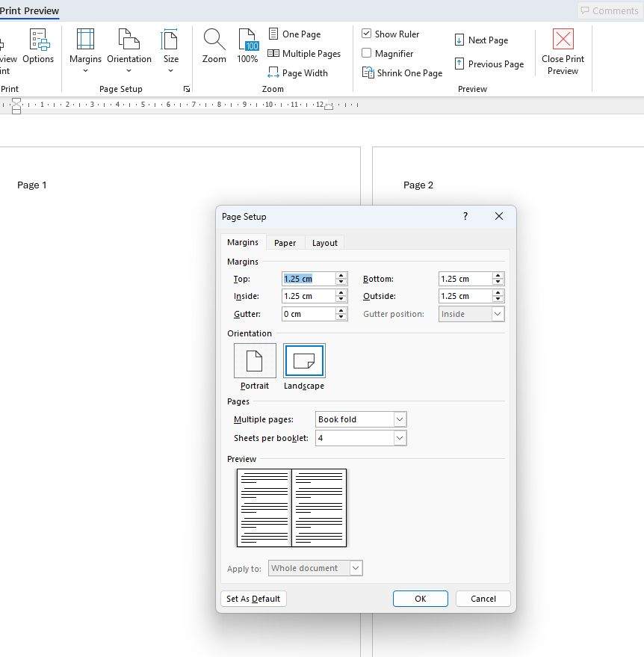Image resolution: width=644 pixels, height=657 pixels.
Task: Click the right indent marker on the ruler
Action: [329, 108]
